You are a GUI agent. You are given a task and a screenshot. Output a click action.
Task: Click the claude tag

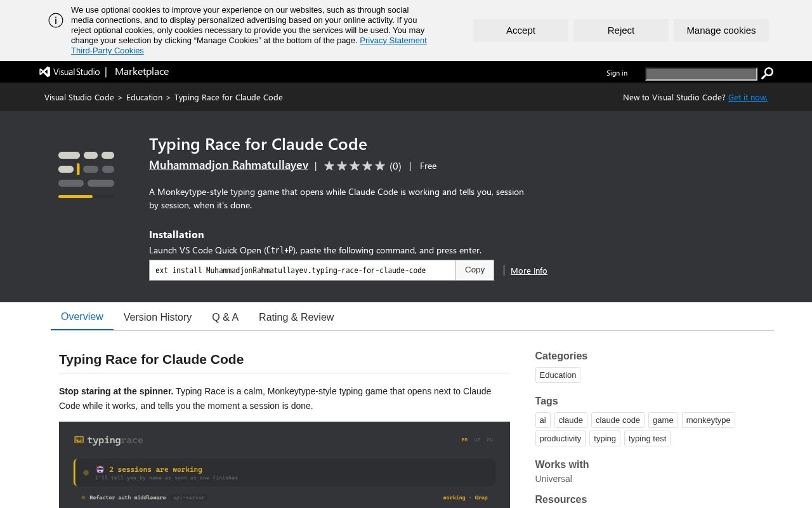(570, 420)
